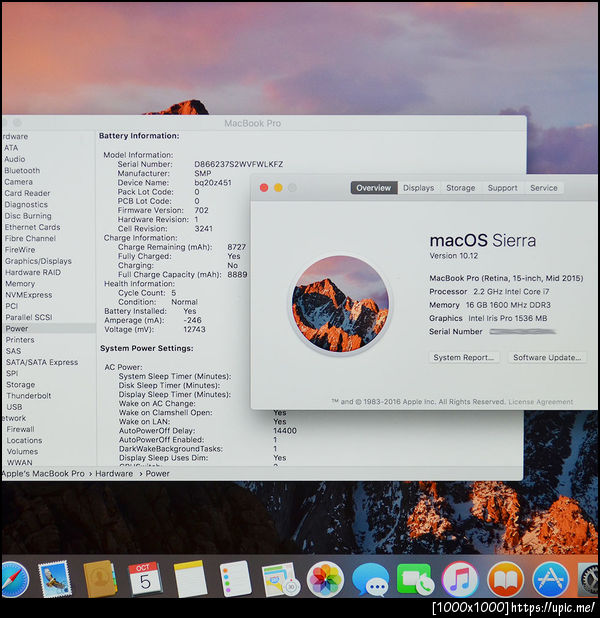The width and height of the screenshot is (600, 618).
Task: Click the Cycle Count value 5
Action: (x=173, y=293)
